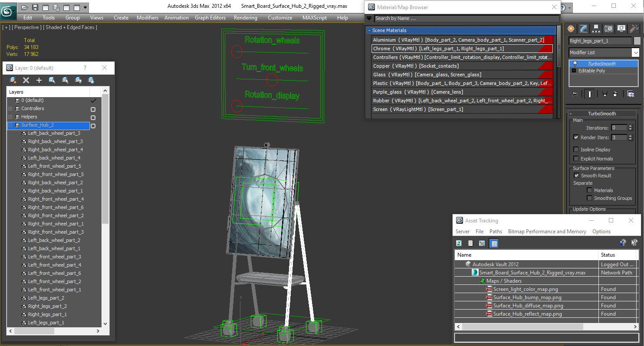Screen dimensions: 644x346
Task: Select the Chrome material entry
Action: pyautogui.click(x=462, y=49)
